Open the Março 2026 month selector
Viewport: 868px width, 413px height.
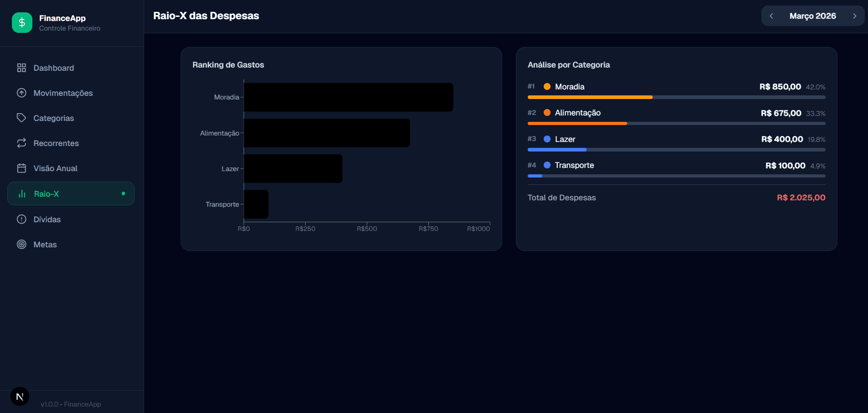click(x=813, y=16)
